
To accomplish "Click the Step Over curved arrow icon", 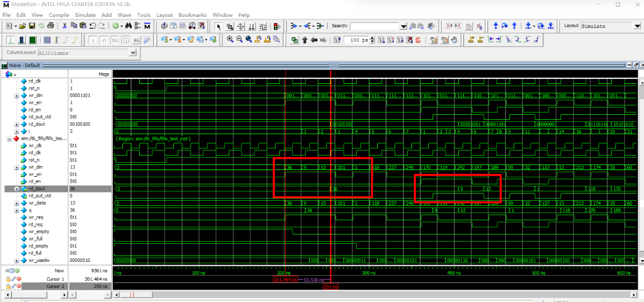I will (505, 26).
